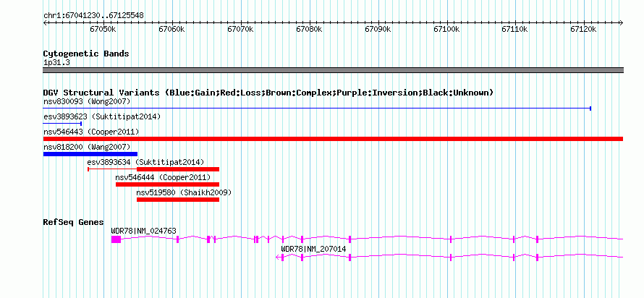This screenshot has width=644, height=298.
Task: Click the gray 1p31.3 cytogenetic band bar
Action: coord(333,70)
